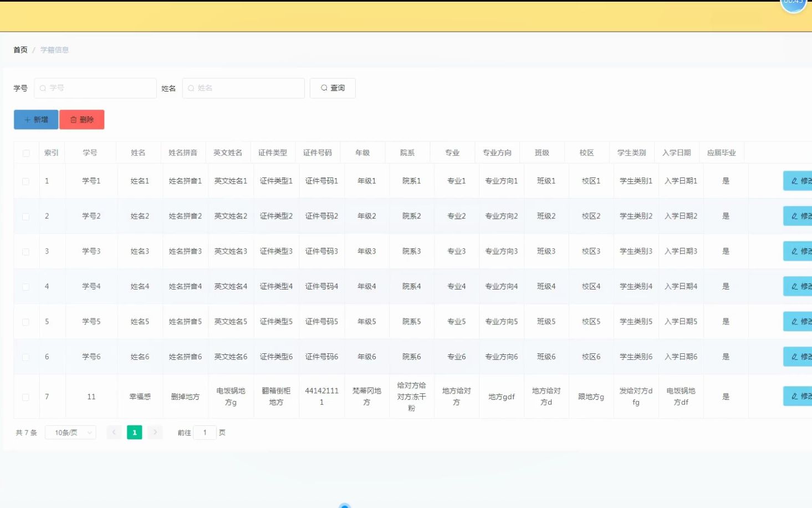This screenshot has height=508, width=812.
Task: Click the 校区 column header
Action: click(x=587, y=153)
